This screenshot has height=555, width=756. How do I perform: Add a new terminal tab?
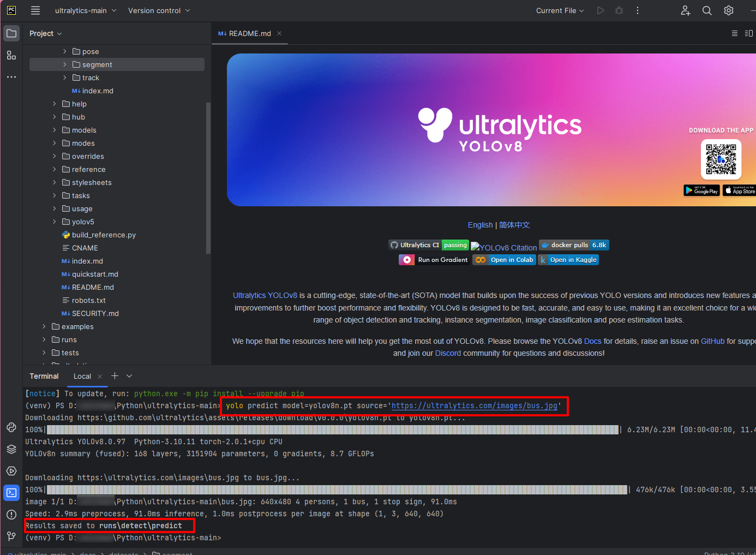115,375
